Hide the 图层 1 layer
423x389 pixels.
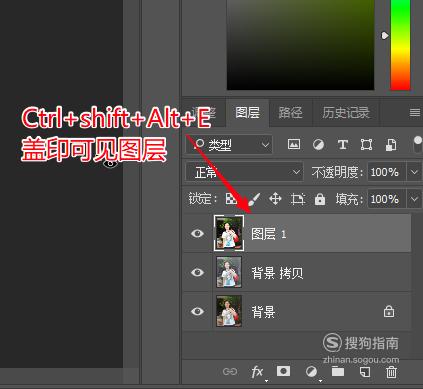click(197, 233)
